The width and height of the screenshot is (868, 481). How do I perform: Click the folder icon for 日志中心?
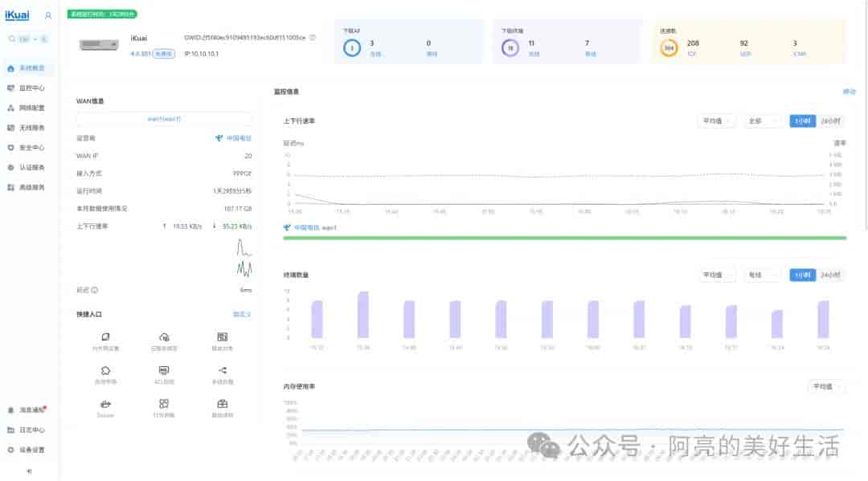(10, 430)
